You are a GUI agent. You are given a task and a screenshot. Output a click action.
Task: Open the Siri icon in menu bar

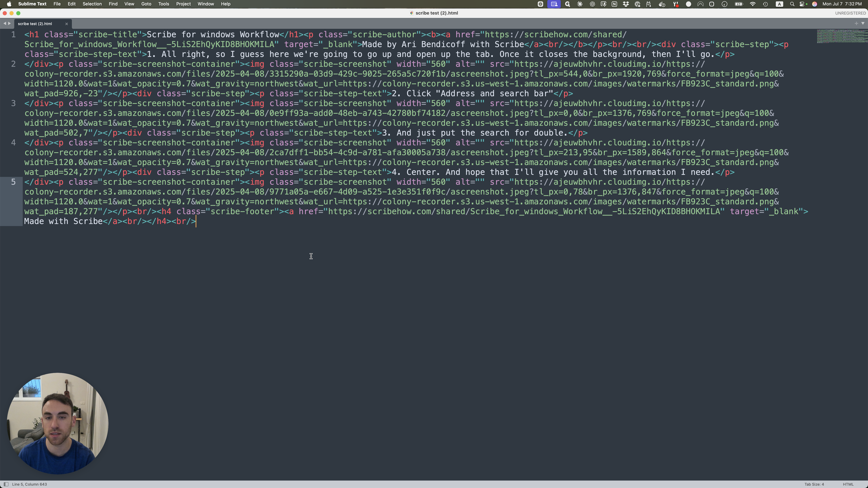click(814, 4)
